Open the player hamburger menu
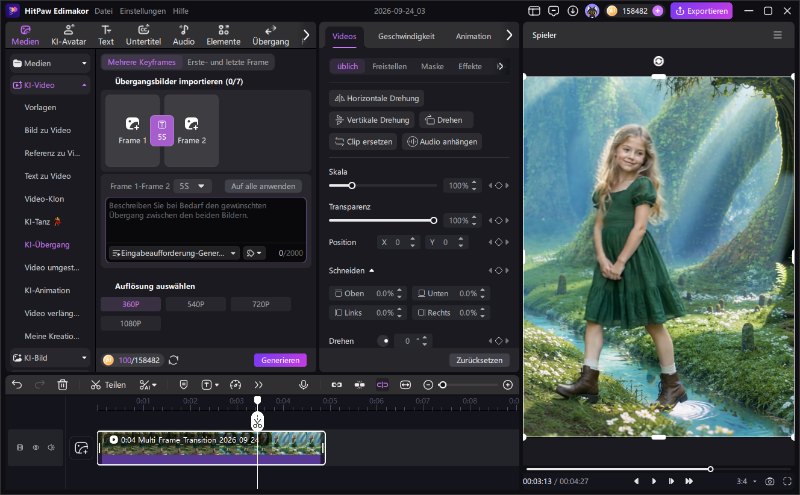The image size is (800, 495). click(x=778, y=35)
